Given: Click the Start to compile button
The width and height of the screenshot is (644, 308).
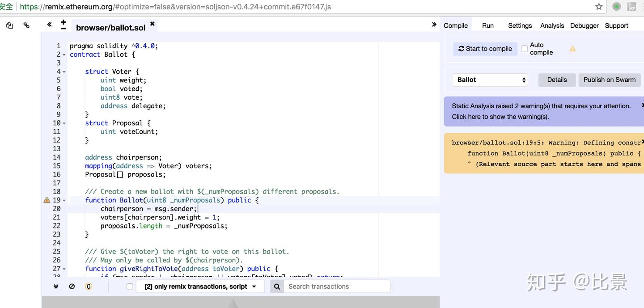Looking at the screenshot, I should point(485,49).
